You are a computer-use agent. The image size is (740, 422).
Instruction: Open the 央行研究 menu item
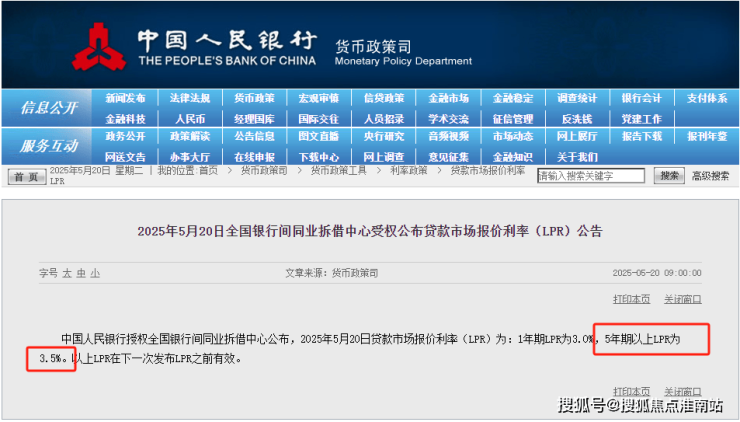tap(384, 136)
